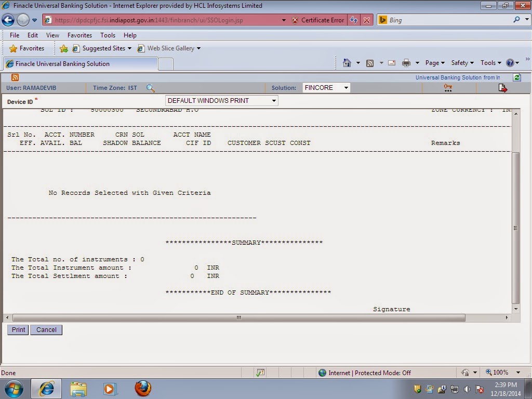532x399 pixels.
Task: Click the RSS feeds icon
Action: pos(369,62)
